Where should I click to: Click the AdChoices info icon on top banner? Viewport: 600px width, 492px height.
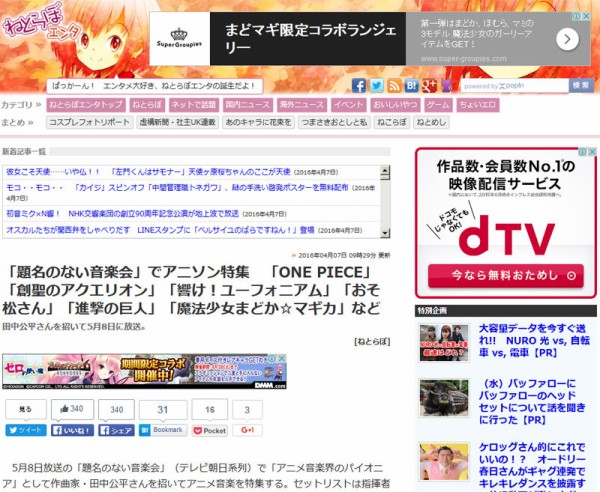click(577, 16)
